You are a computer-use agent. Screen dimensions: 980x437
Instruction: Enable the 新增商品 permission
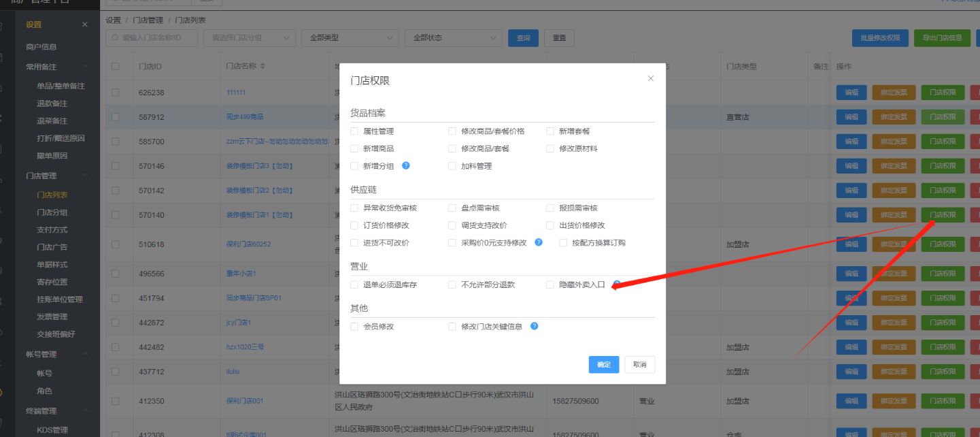(x=354, y=148)
